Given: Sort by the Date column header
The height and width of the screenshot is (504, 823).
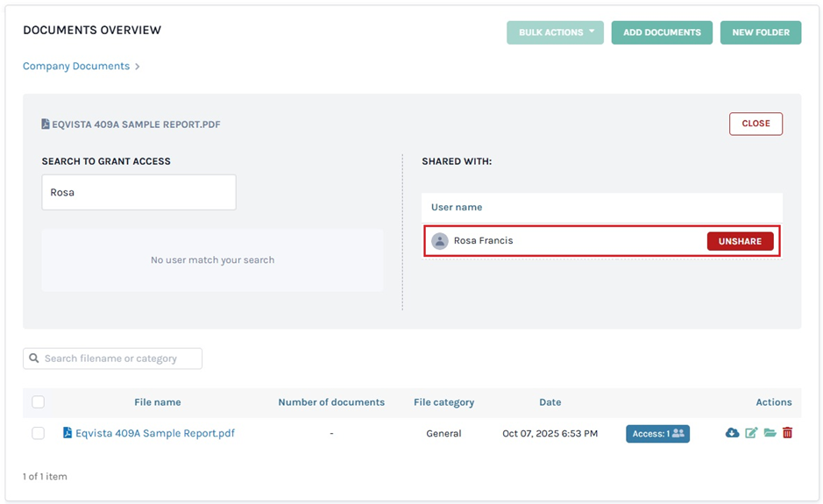Looking at the screenshot, I should [x=550, y=402].
